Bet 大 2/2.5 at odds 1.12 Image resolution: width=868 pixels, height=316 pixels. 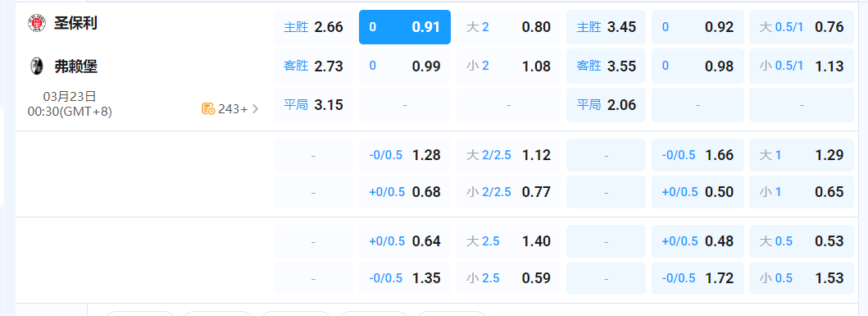click(x=508, y=155)
